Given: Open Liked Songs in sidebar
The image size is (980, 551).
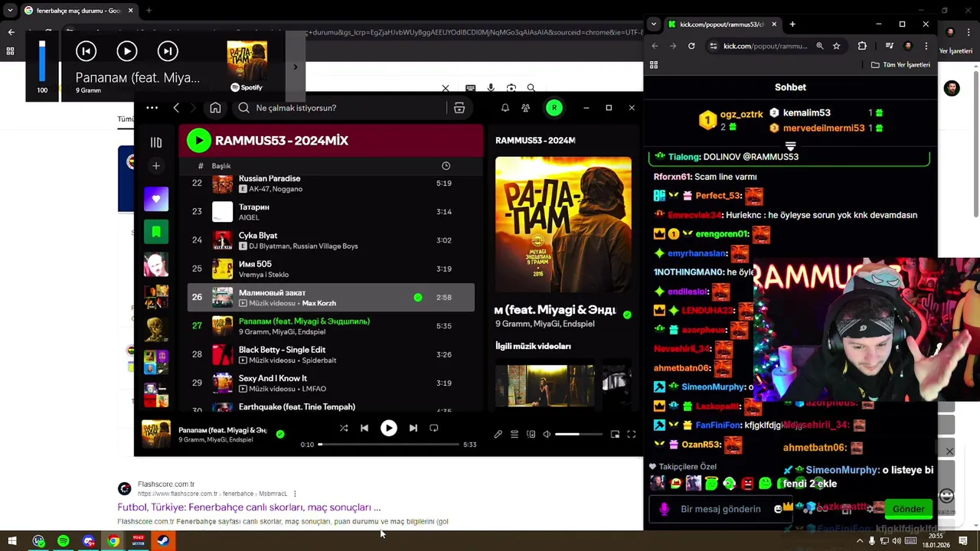Looking at the screenshot, I should click(x=156, y=199).
